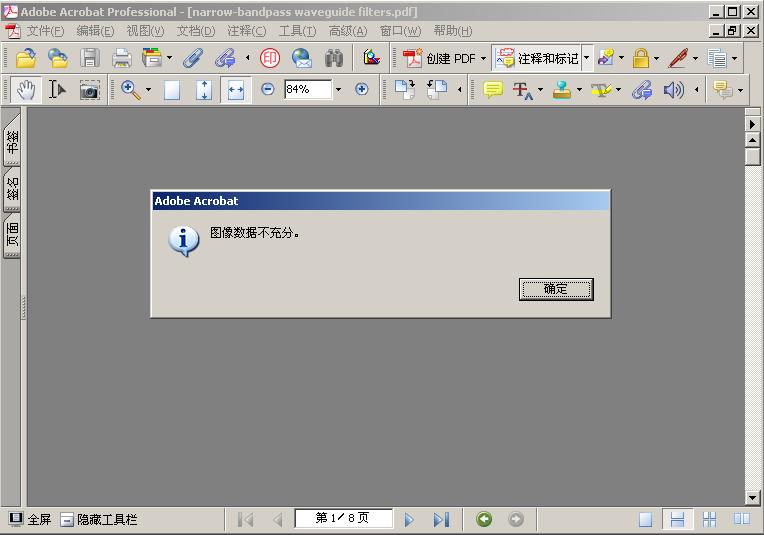Rotate the page clockwise
This screenshot has width=764, height=535.
point(405,90)
